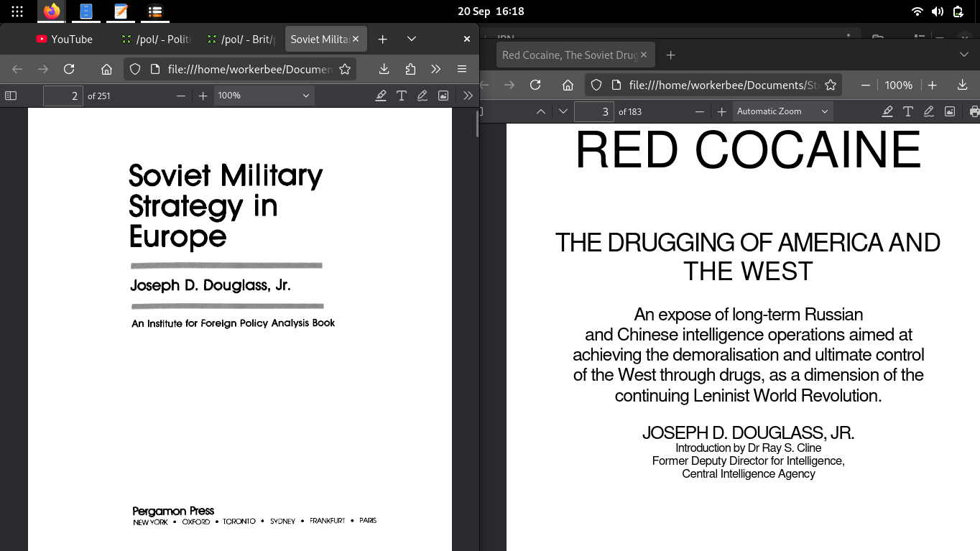Click the vertical scrollbar of Soviet Military PDF
Viewport: 980px width, 551px height.
coord(476,124)
